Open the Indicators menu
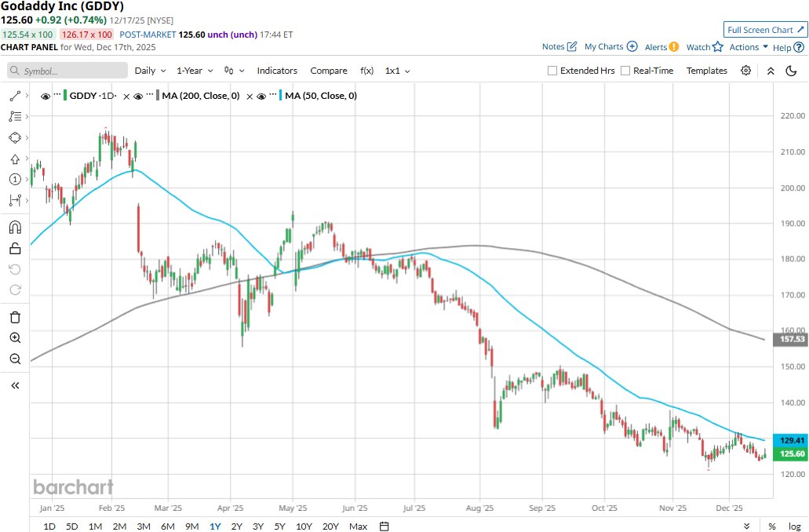The width and height of the screenshot is (809, 532). click(278, 71)
